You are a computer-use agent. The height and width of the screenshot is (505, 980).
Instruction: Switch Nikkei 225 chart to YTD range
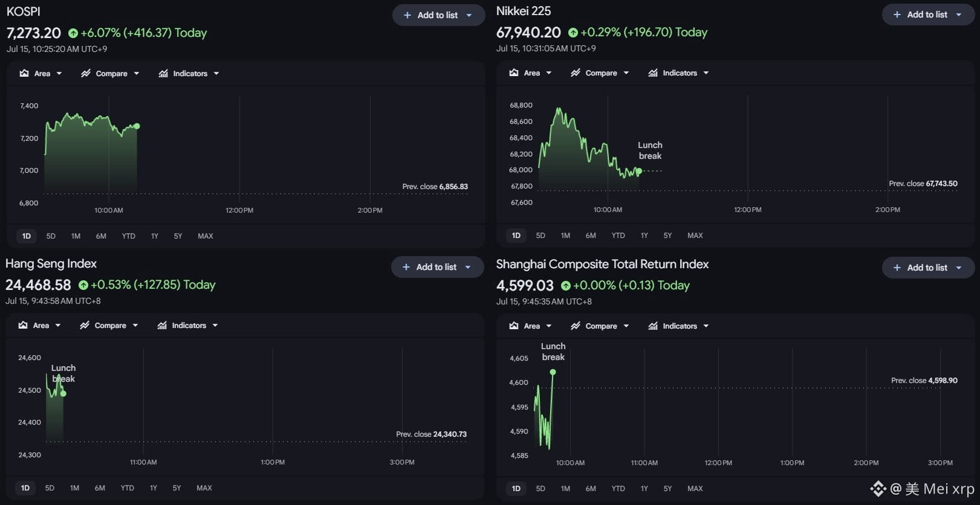(618, 235)
